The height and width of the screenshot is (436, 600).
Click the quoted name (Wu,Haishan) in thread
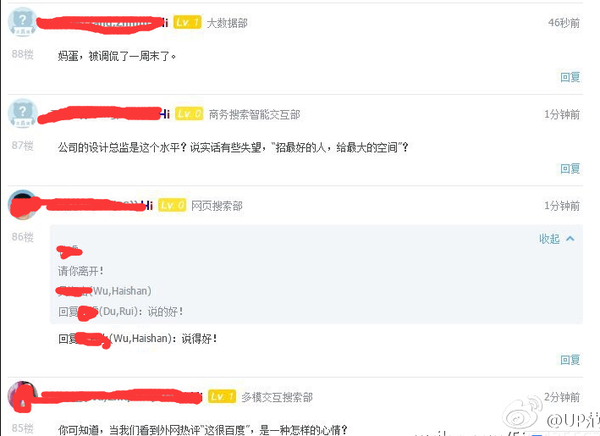(121, 291)
